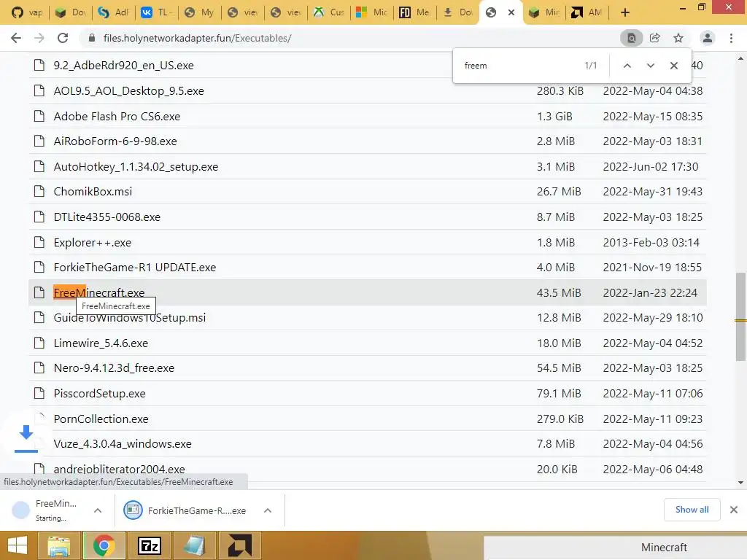Switch to the 'Me' FD tab

point(414,12)
